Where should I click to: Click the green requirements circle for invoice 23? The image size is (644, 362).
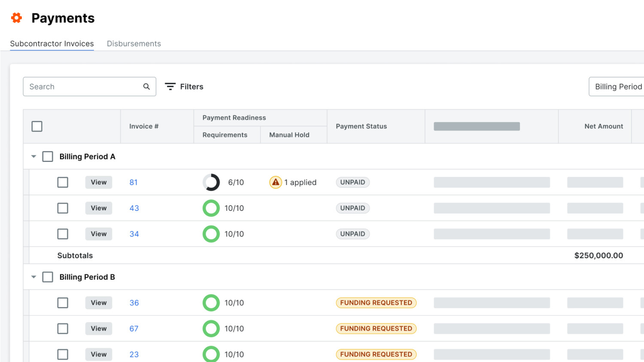tap(211, 354)
